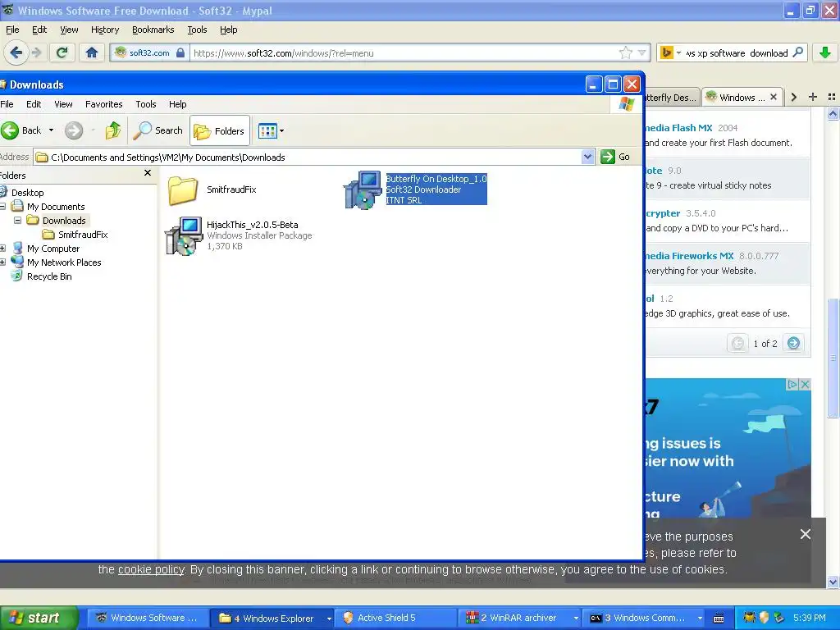Click the browser Back arrow button
840x630 pixels.
16,52
